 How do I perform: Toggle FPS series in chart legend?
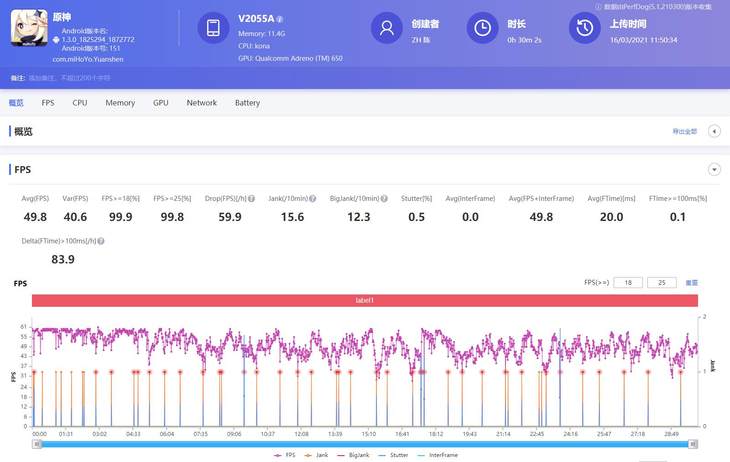(286, 455)
